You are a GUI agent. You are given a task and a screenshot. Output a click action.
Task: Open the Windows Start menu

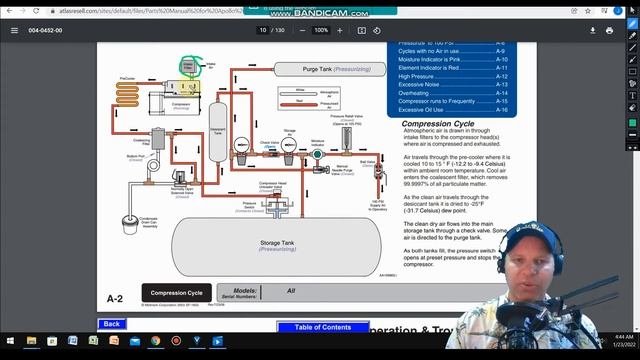(10, 341)
